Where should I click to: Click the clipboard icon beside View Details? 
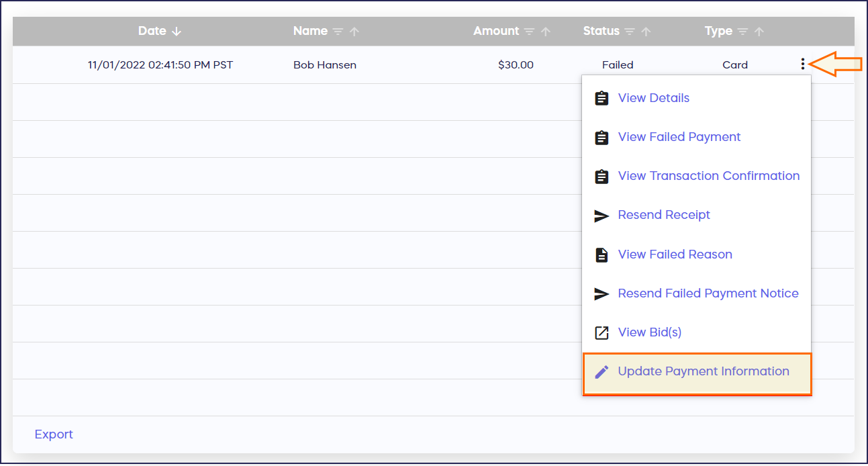(601, 98)
